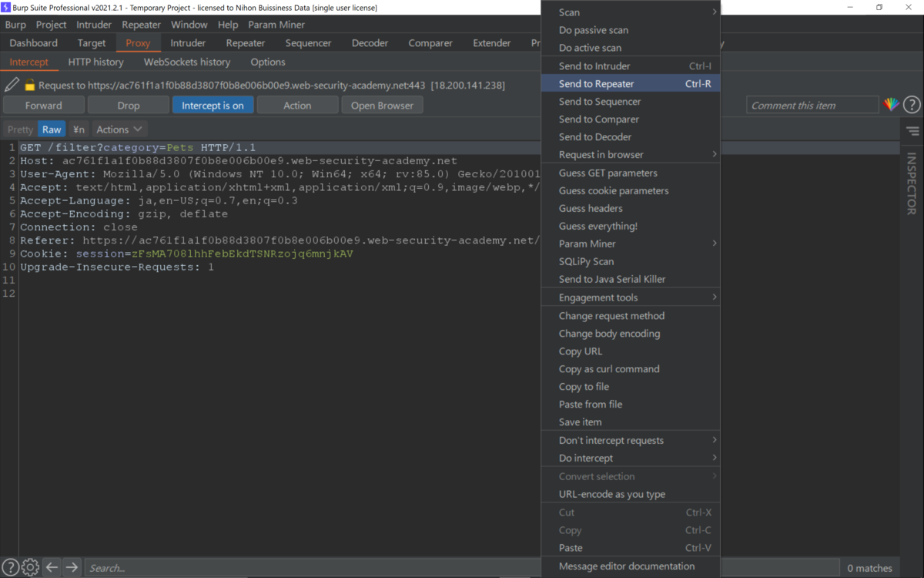The height and width of the screenshot is (578, 924).
Task: Select Guess headers entry
Action: coord(631,208)
